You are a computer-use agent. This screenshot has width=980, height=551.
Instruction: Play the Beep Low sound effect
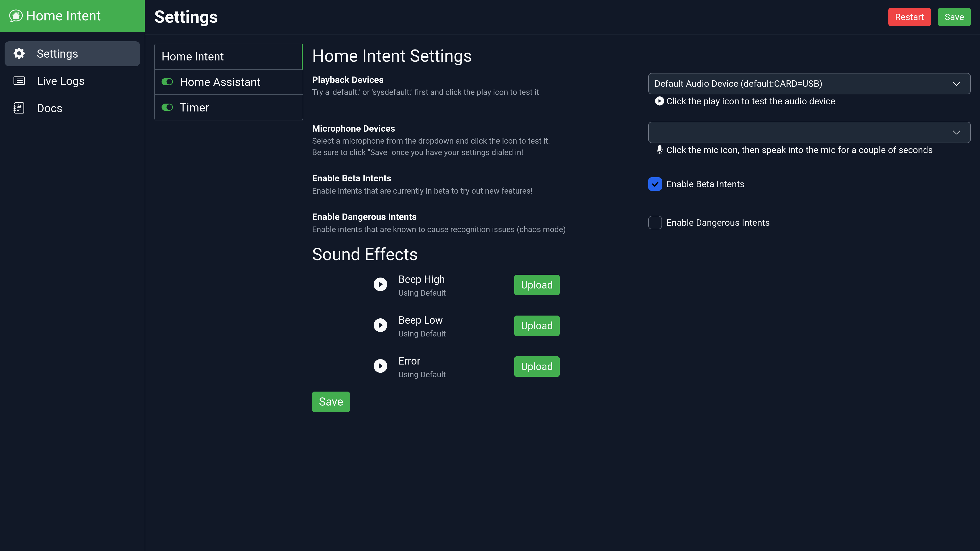380,325
